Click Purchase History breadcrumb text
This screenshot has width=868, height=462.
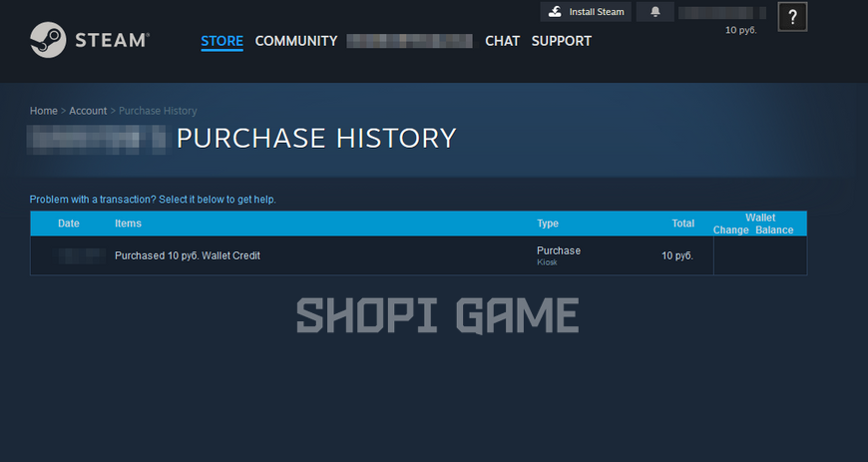point(158,111)
